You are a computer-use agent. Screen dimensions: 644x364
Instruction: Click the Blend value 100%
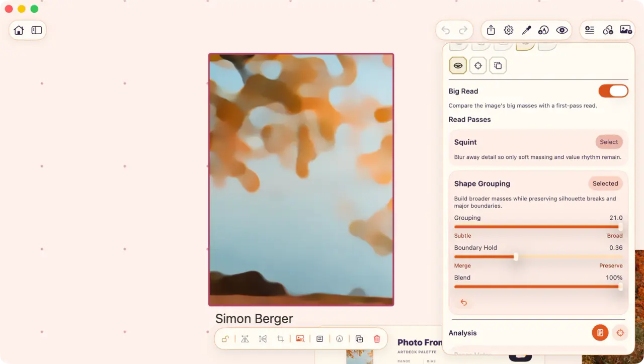[614, 278]
